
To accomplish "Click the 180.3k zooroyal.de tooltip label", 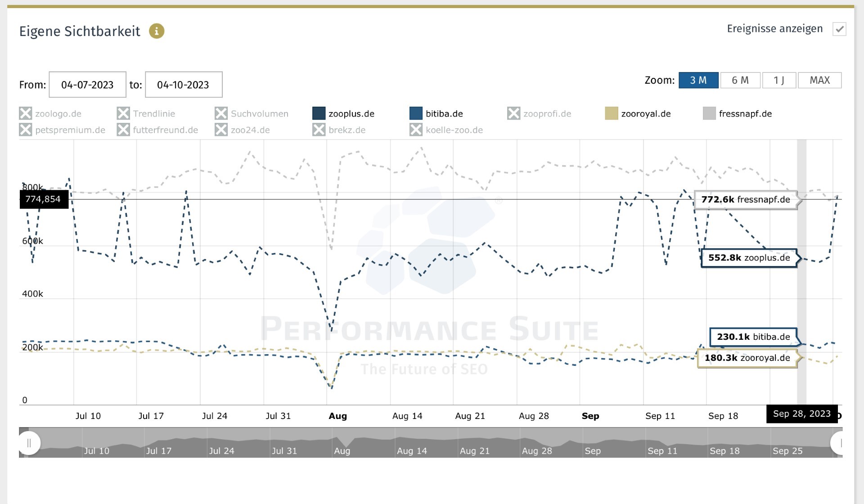I will 747,358.
